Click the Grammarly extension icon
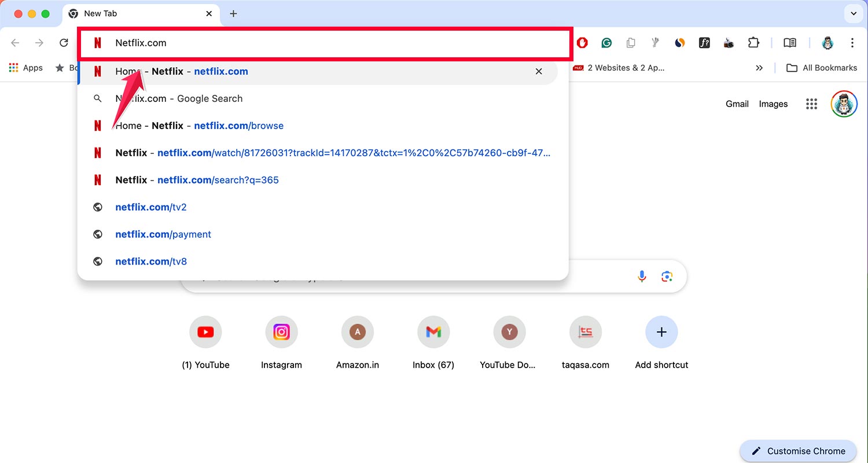Screen dimensions: 868x463 point(606,43)
